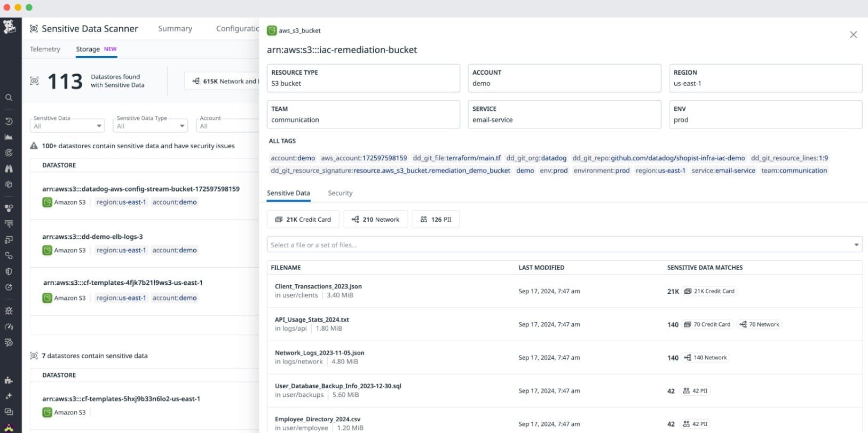Open the puzzle-piece integrations icon

coord(9,380)
